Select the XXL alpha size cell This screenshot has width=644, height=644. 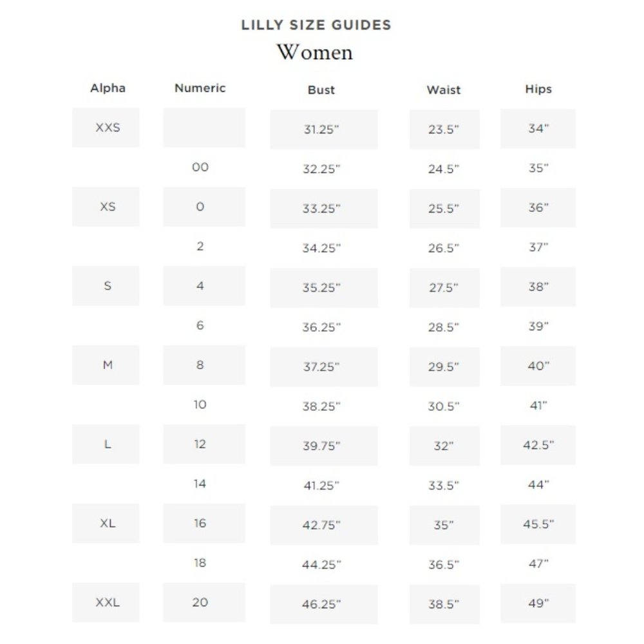tap(108, 603)
